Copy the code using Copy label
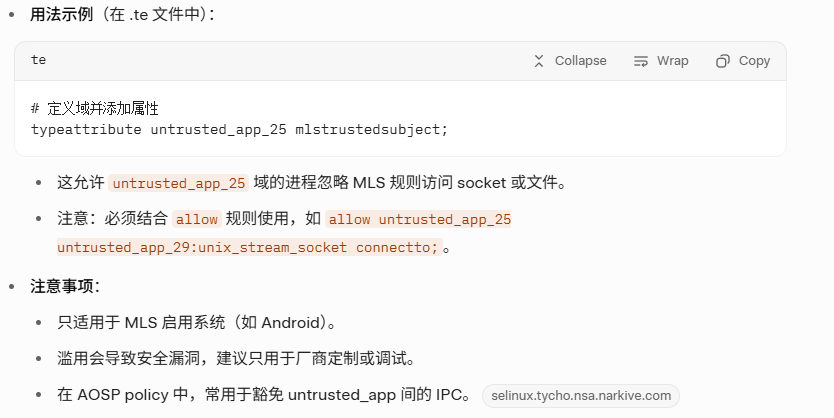The image size is (834, 418). 754,61
